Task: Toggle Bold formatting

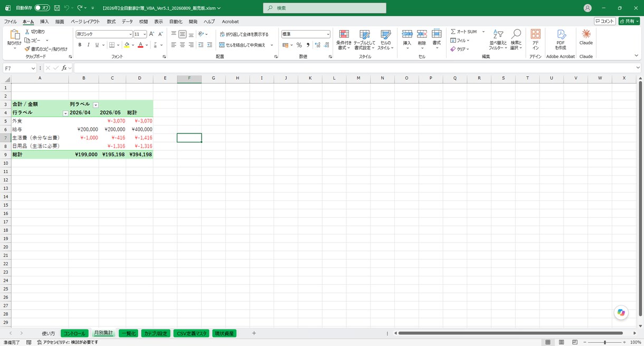Action: (80, 45)
